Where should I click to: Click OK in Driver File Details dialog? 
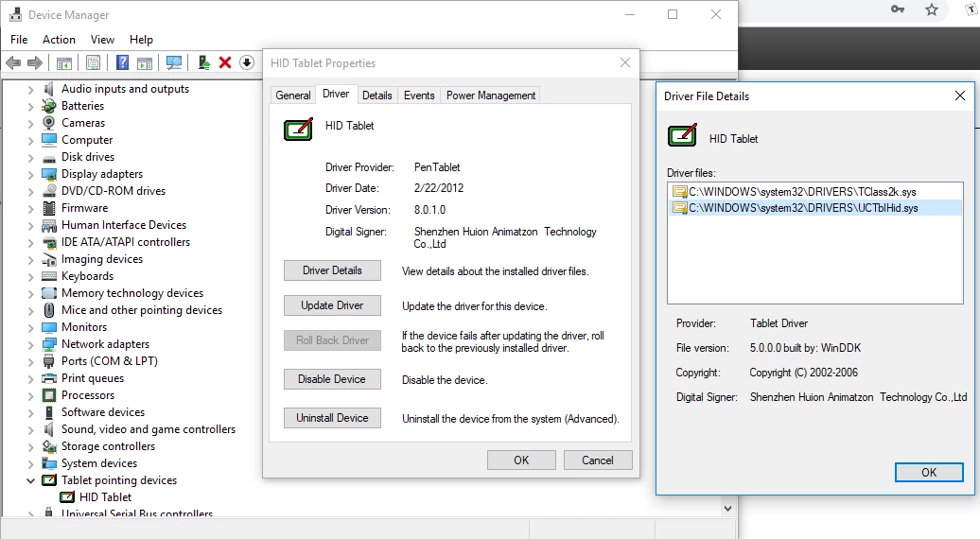click(929, 472)
